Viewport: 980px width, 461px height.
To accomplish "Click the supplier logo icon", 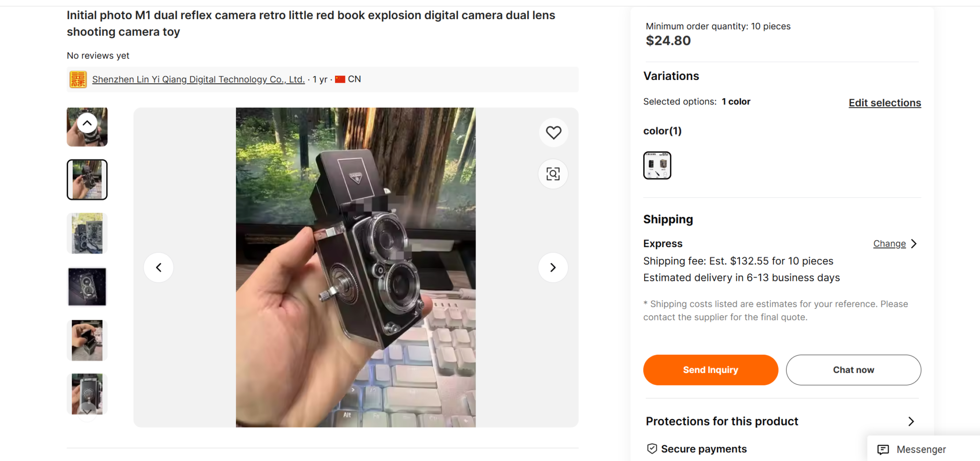I will pos(78,79).
